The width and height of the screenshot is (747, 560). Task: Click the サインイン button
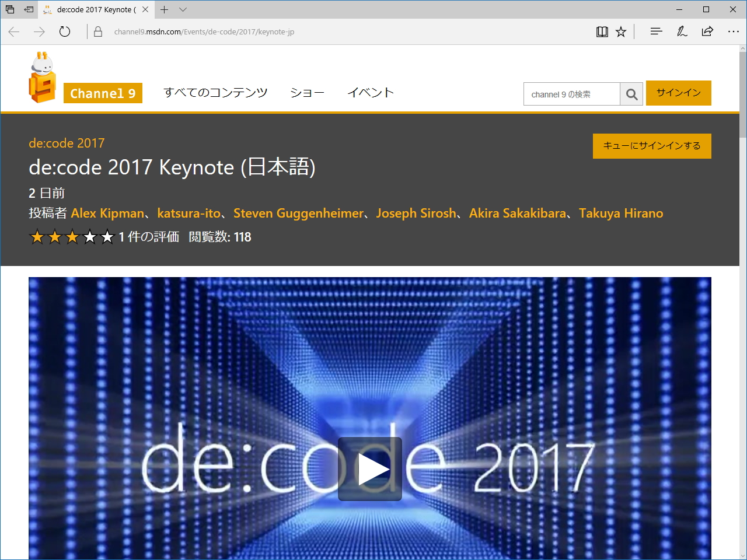[x=679, y=93]
